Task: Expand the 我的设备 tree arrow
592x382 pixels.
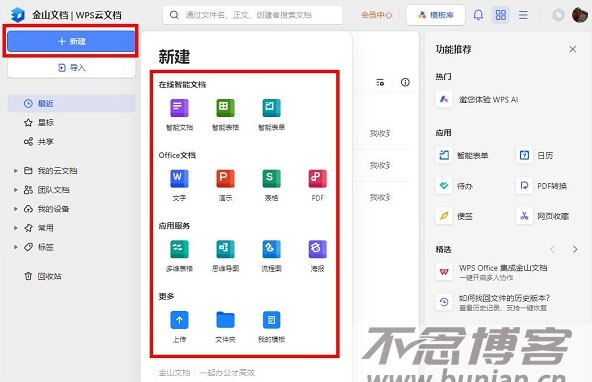Action: tap(16, 209)
